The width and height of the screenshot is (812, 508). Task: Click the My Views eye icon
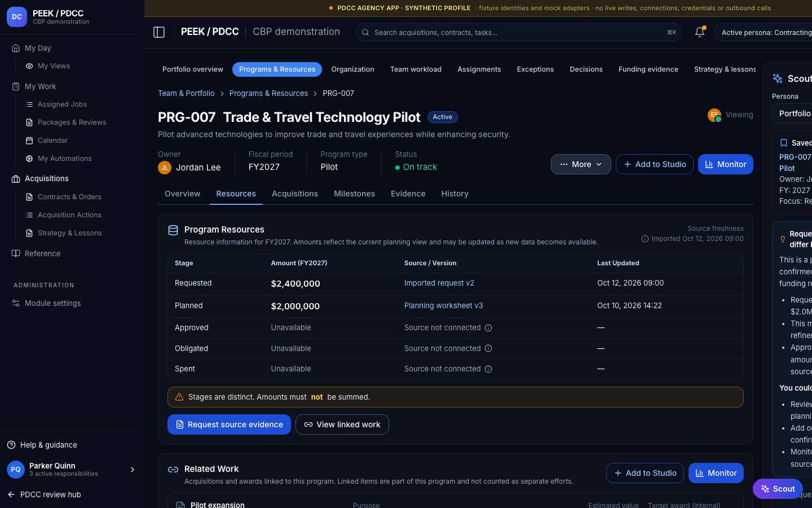point(29,66)
